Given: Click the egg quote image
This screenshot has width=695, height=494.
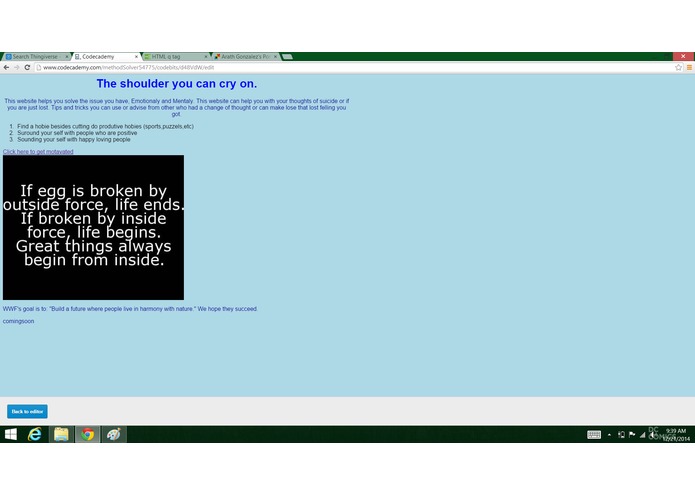Looking at the screenshot, I should (x=94, y=227).
